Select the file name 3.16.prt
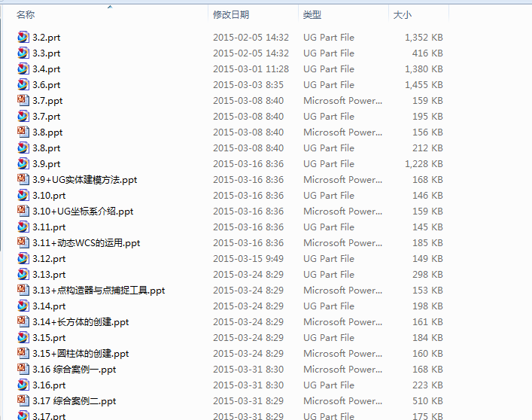The height and width of the screenshot is (420, 532). click(49, 385)
